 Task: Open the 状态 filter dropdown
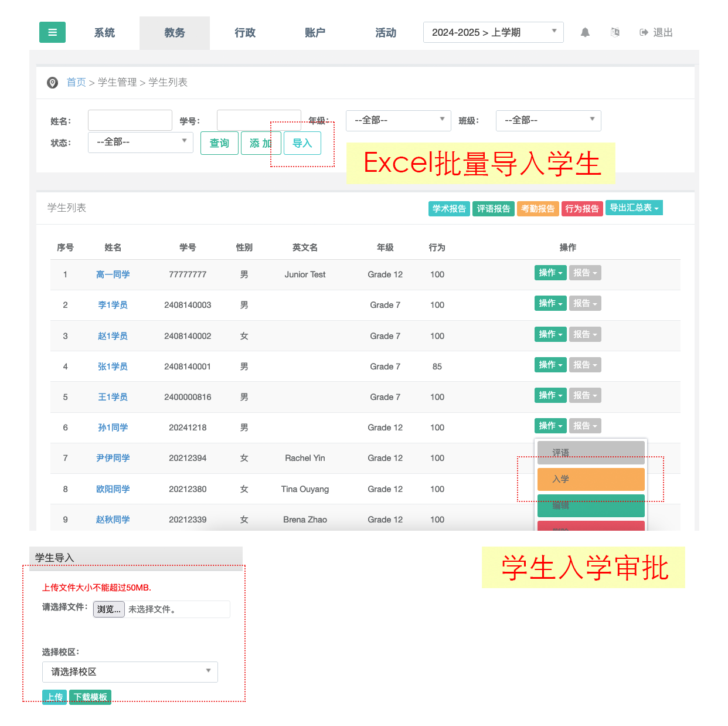pos(141,142)
